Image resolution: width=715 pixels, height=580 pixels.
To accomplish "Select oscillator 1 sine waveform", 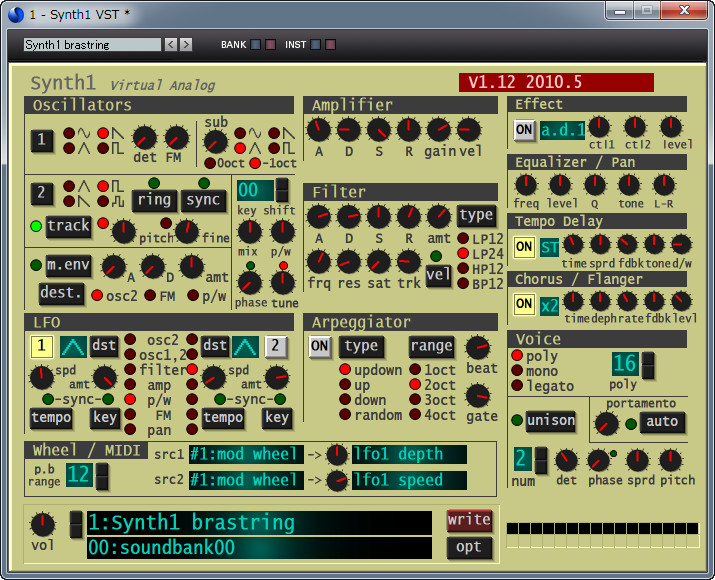I will (69, 133).
